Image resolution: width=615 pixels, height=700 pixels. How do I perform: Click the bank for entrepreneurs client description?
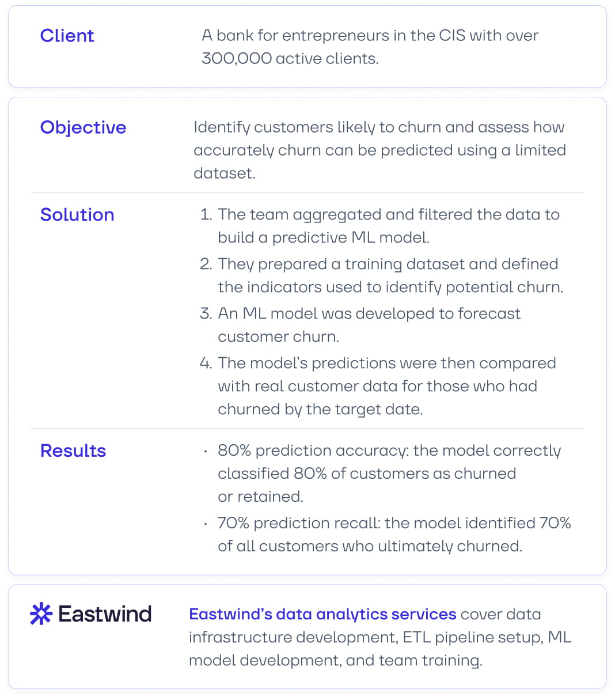coord(370,47)
